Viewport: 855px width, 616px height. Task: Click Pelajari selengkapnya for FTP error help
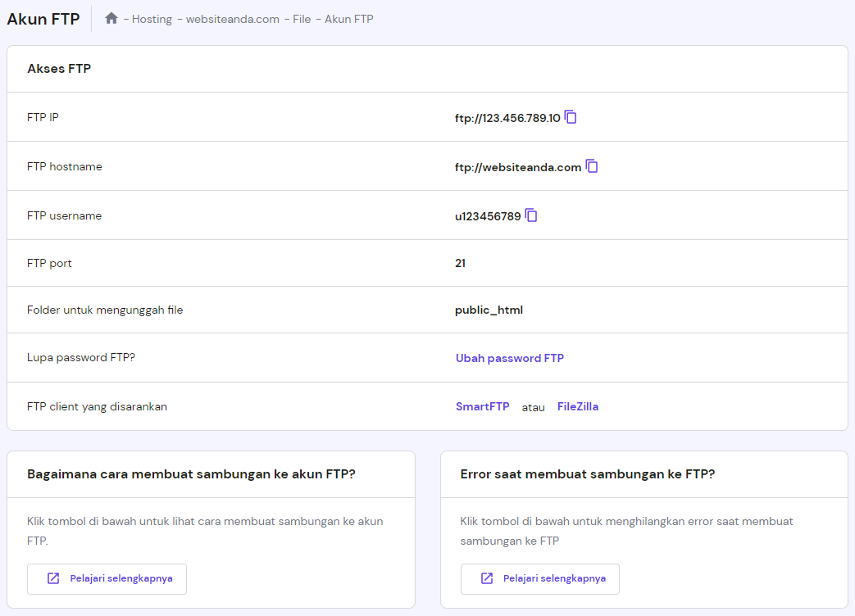[554, 578]
